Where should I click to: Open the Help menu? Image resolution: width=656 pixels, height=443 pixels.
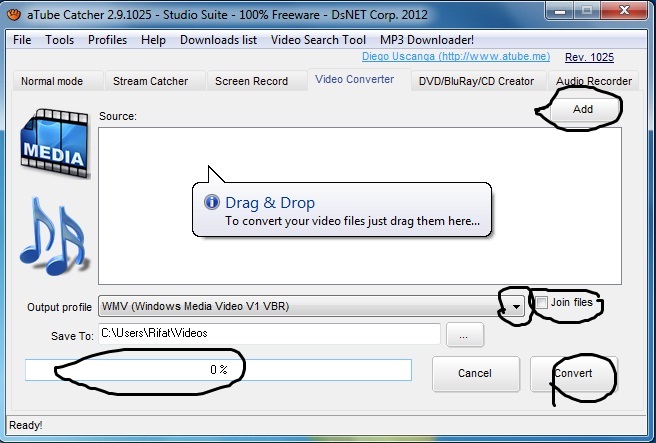[x=153, y=40]
